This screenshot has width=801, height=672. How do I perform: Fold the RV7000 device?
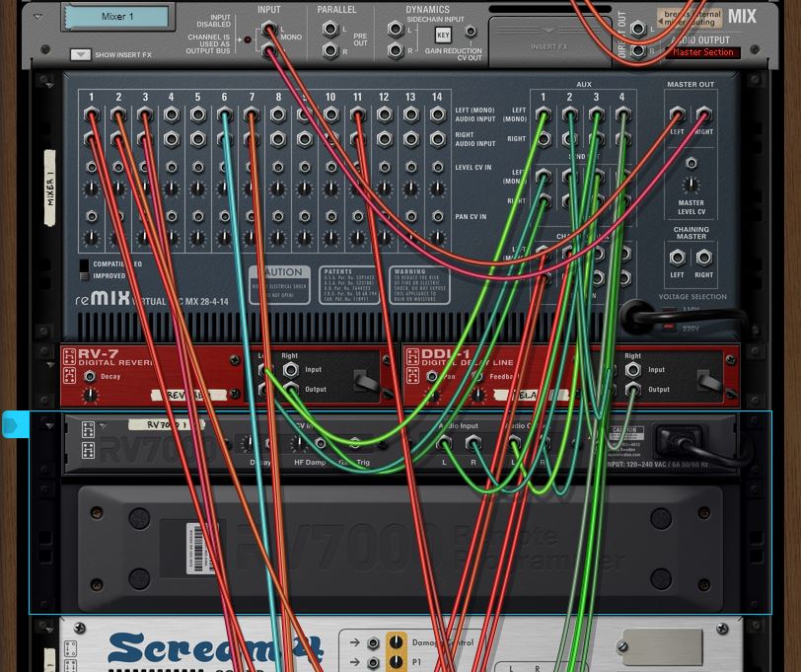(x=49, y=425)
